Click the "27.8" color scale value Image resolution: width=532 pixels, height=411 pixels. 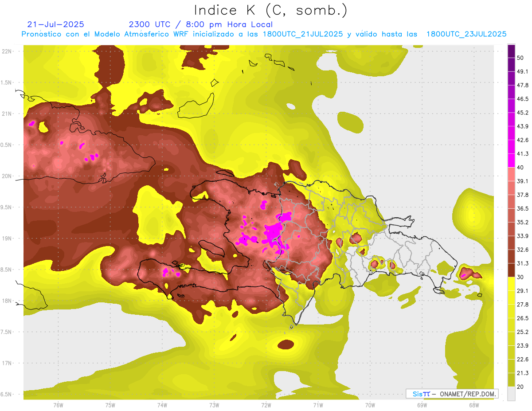click(x=523, y=305)
